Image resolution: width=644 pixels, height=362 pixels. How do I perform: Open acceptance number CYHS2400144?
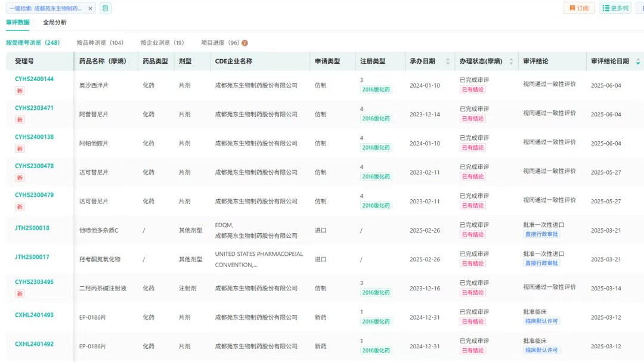pyautogui.click(x=34, y=79)
